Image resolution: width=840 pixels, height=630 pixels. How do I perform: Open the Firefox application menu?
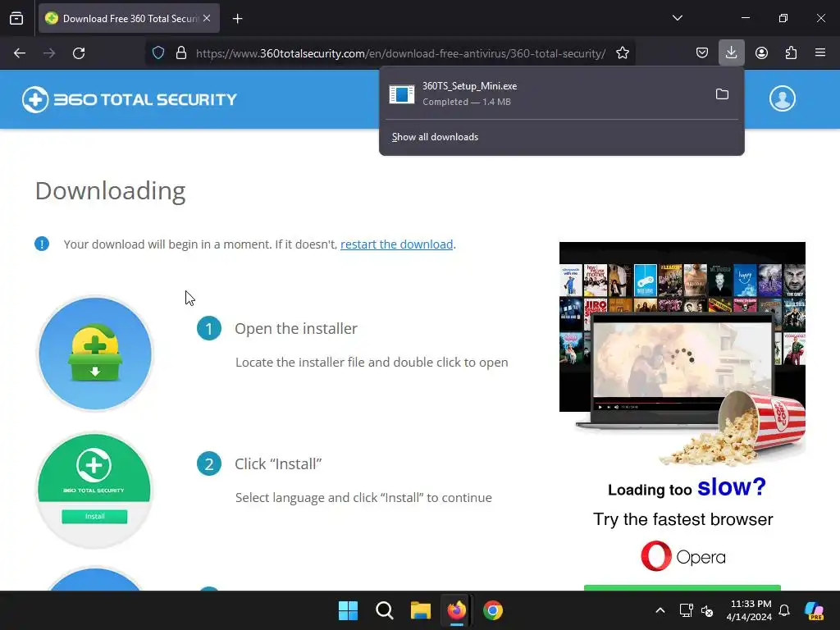(820, 53)
